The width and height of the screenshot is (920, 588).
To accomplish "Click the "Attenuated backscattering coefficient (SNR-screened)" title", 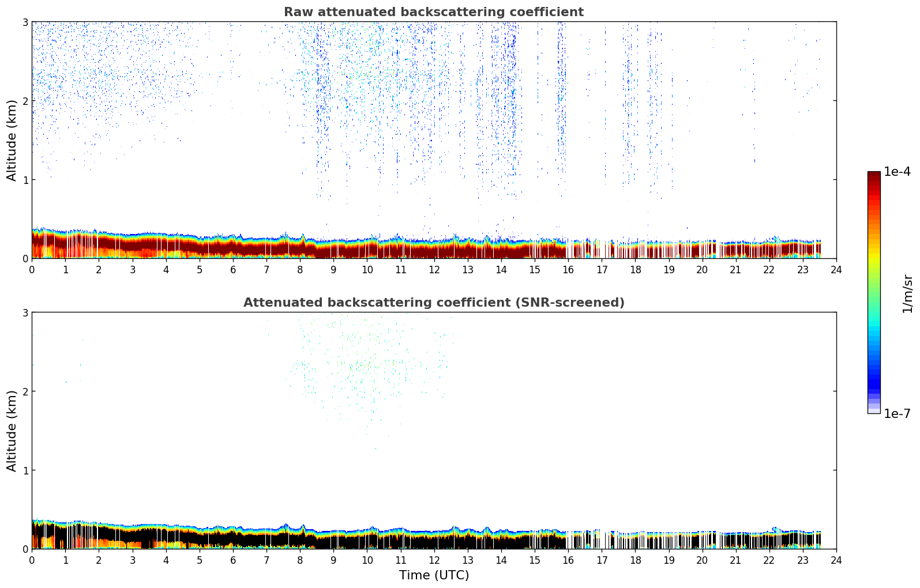I will tap(433, 303).
